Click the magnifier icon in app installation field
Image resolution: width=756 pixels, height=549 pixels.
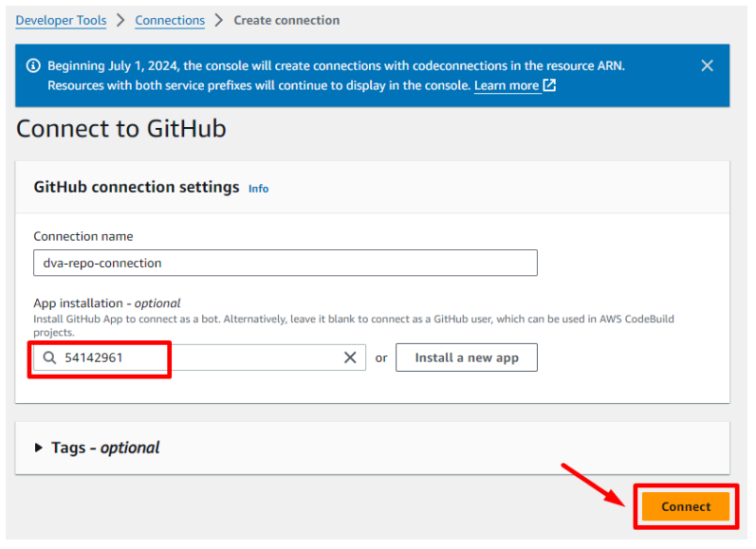49,357
